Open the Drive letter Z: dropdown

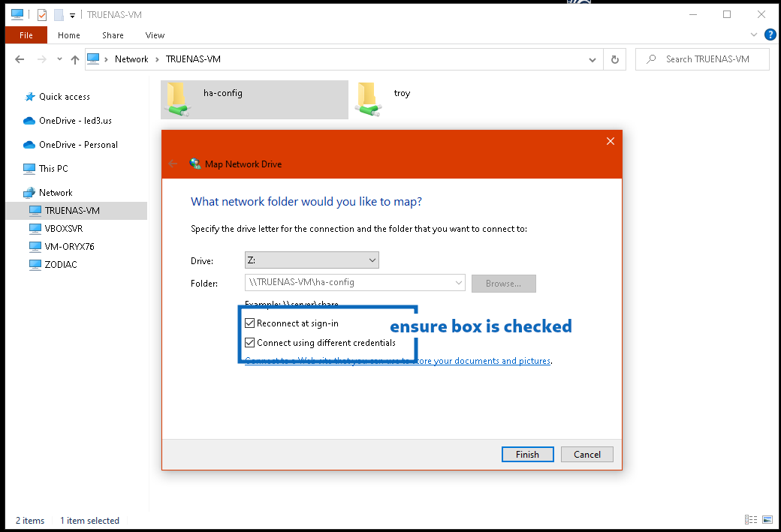[x=312, y=260]
